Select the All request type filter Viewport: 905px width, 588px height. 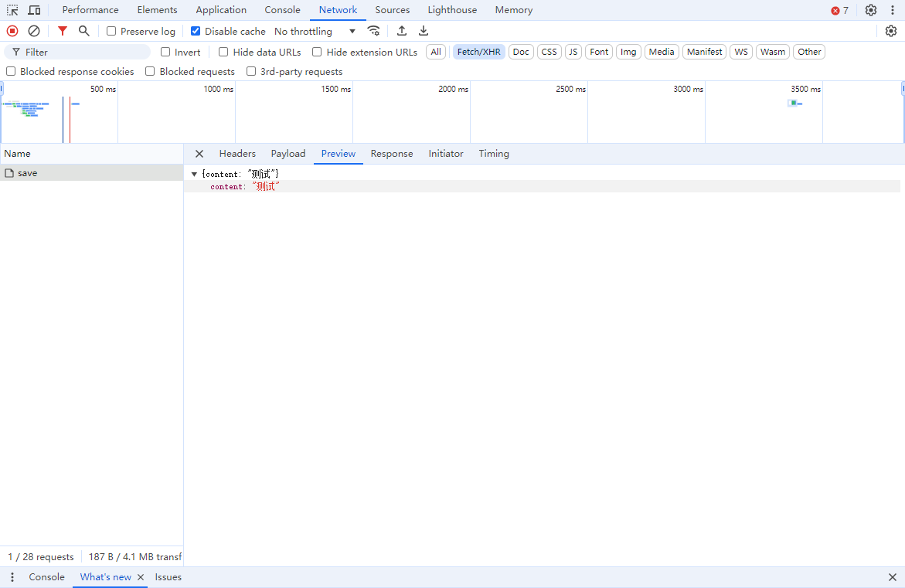click(x=436, y=52)
